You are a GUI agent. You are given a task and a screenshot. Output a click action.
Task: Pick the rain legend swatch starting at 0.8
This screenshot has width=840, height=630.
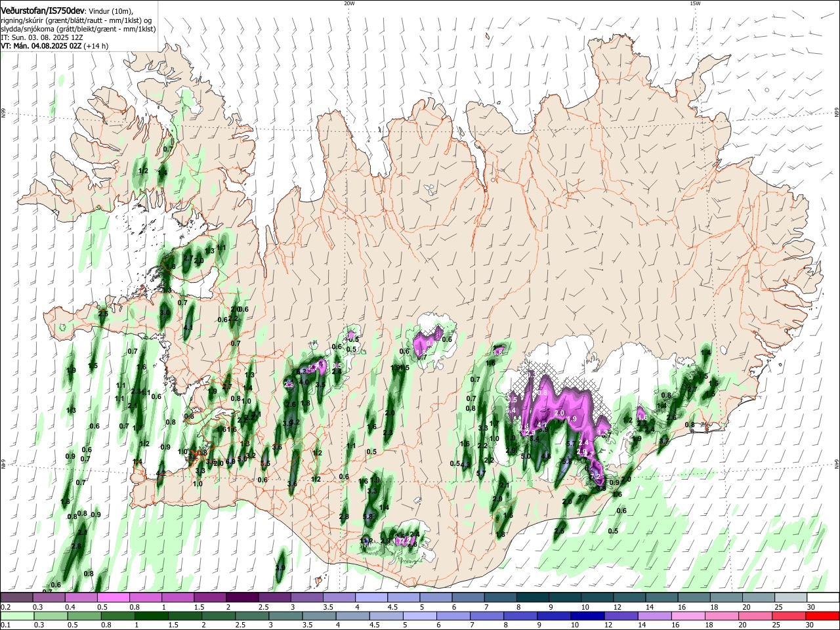pos(118,616)
